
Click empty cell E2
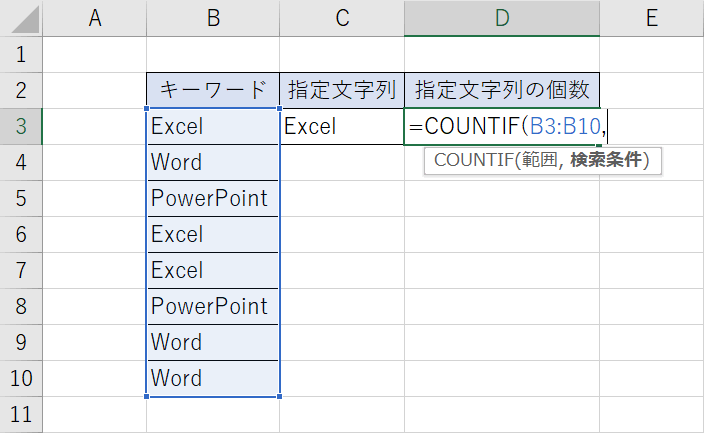click(652, 90)
